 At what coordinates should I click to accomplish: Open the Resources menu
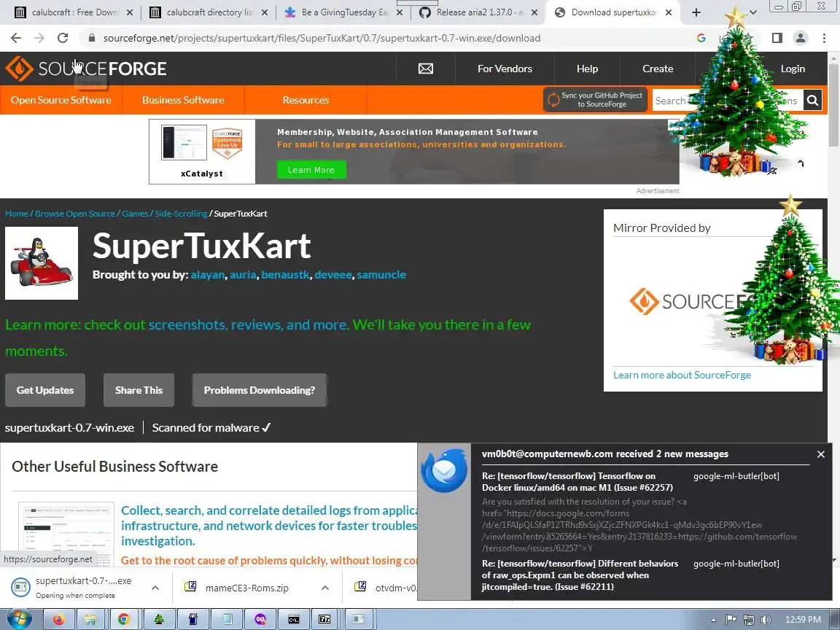point(306,100)
